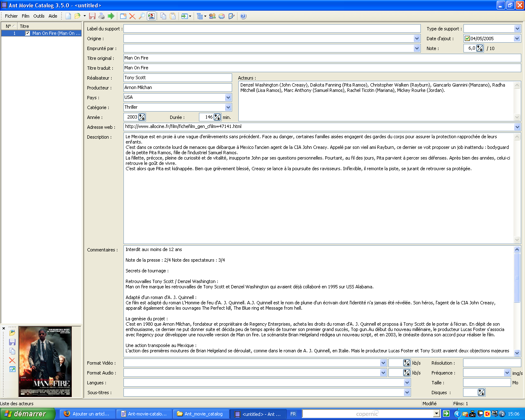Click the Man on Fire poster thumbnail
Screen dimensions: 525x420
point(45,361)
